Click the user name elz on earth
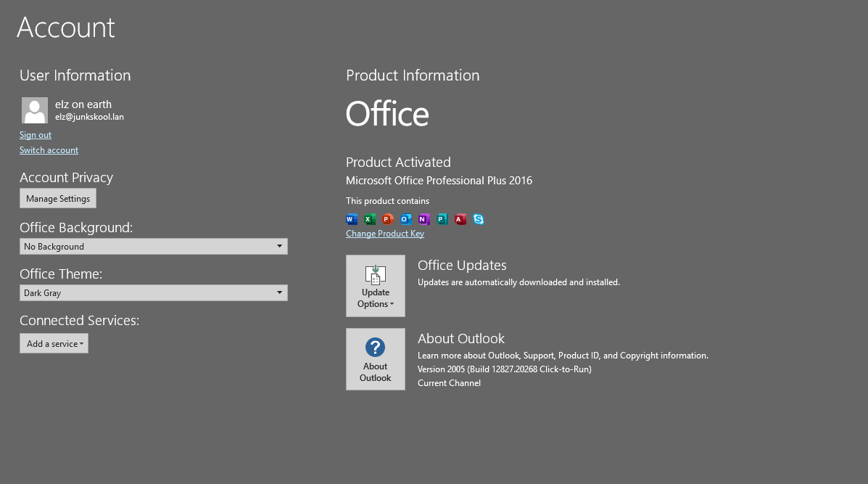This screenshot has height=484, width=868. coord(83,104)
